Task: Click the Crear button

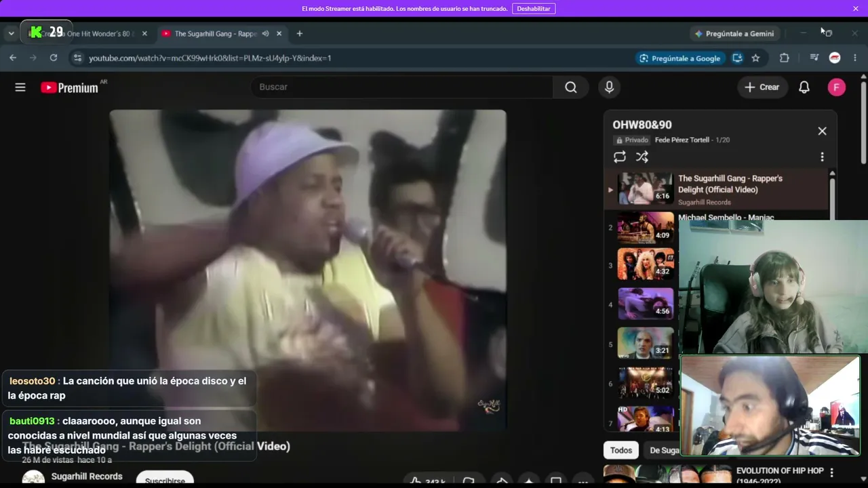Action: click(x=762, y=87)
